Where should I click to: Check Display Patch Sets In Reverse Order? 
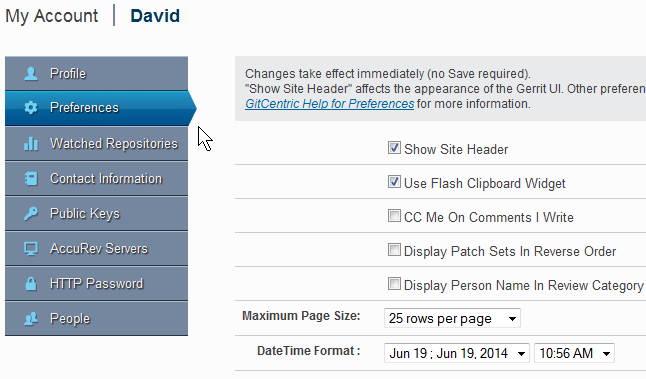click(x=394, y=250)
